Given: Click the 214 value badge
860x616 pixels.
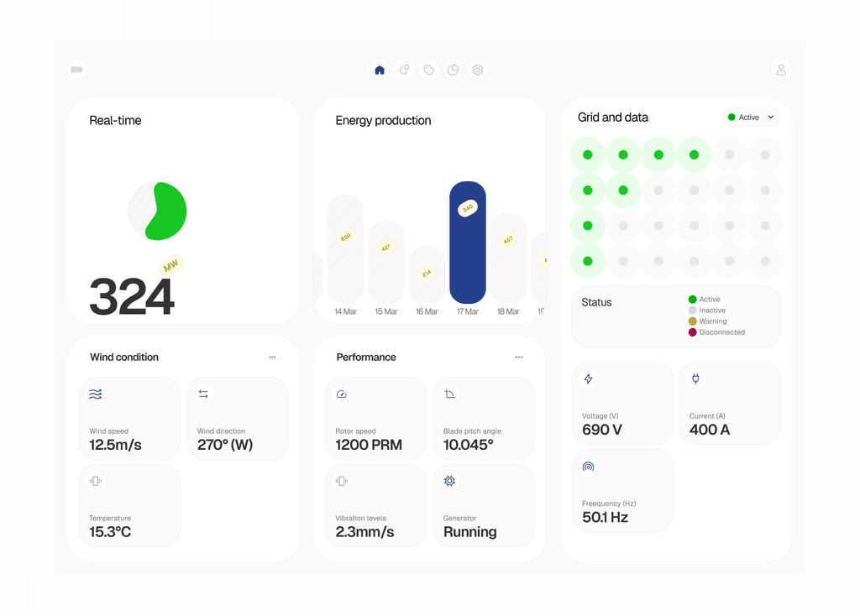Looking at the screenshot, I should point(427,273).
